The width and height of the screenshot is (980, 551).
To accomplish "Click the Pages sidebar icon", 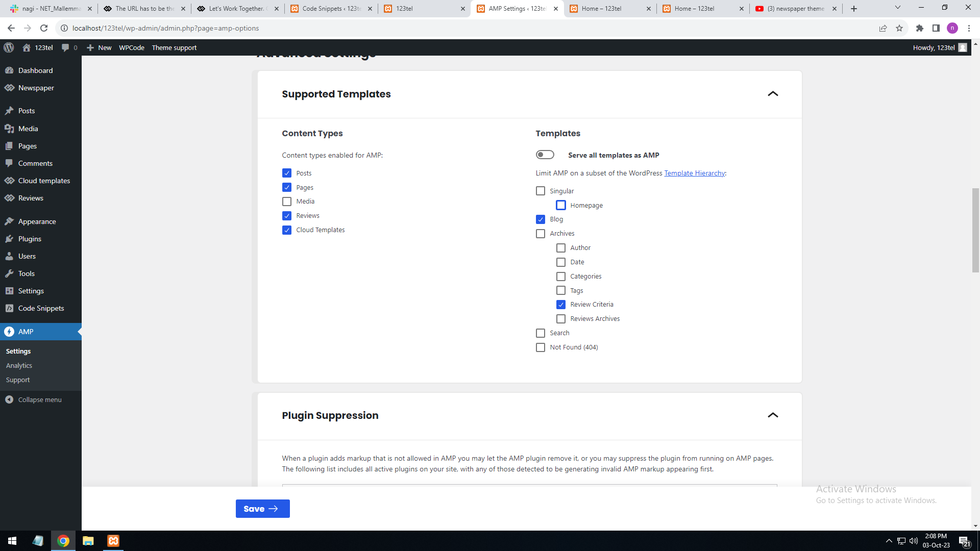I will point(9,146).
